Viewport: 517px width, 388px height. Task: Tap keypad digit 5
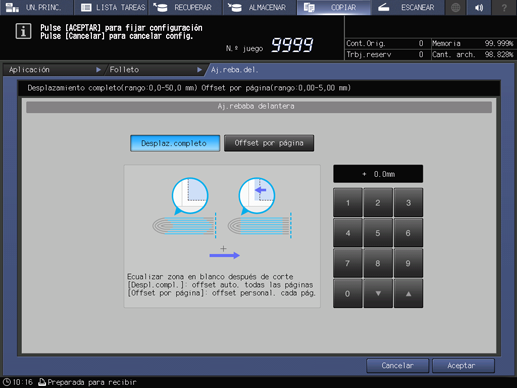click(x=378, y=233)
